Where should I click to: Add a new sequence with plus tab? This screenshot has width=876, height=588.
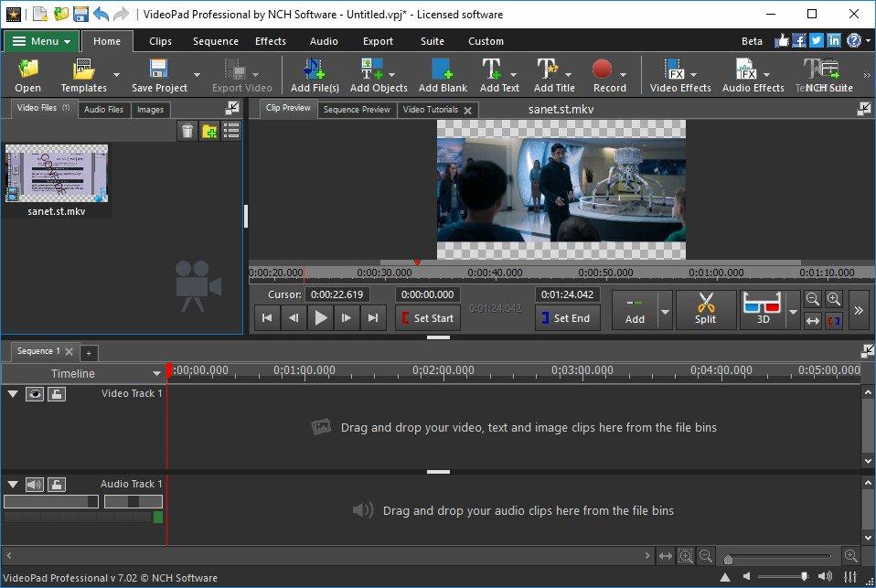(89, 353)
